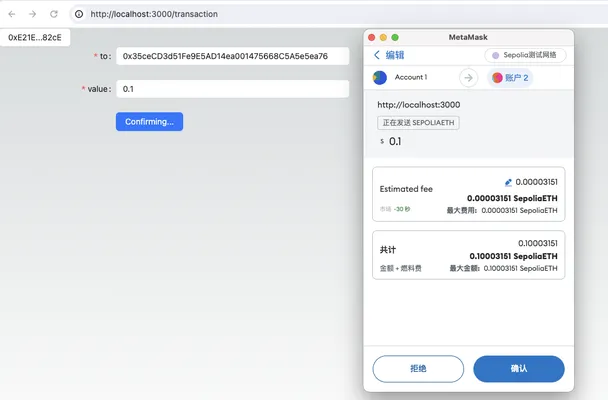Minimize MetaMask window with yellow button
The height and width of the screenshot is (400, 608).
point(383,37)
